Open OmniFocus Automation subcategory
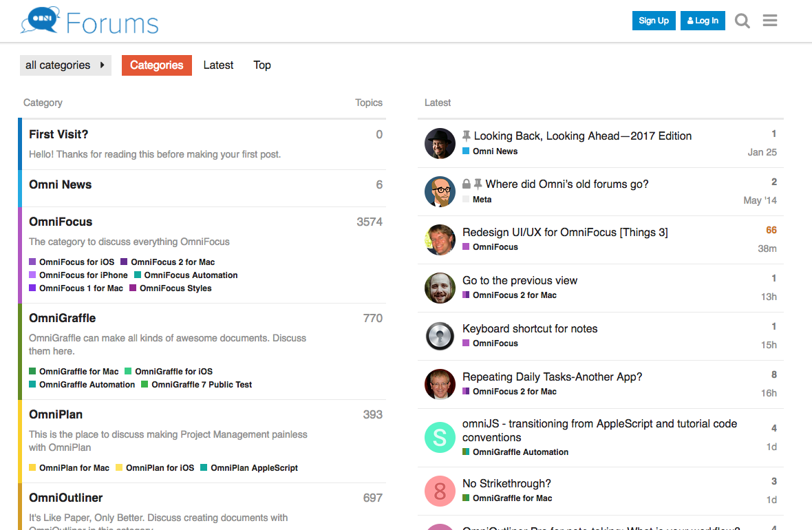The image size is (812, 530). click(186, 275)
